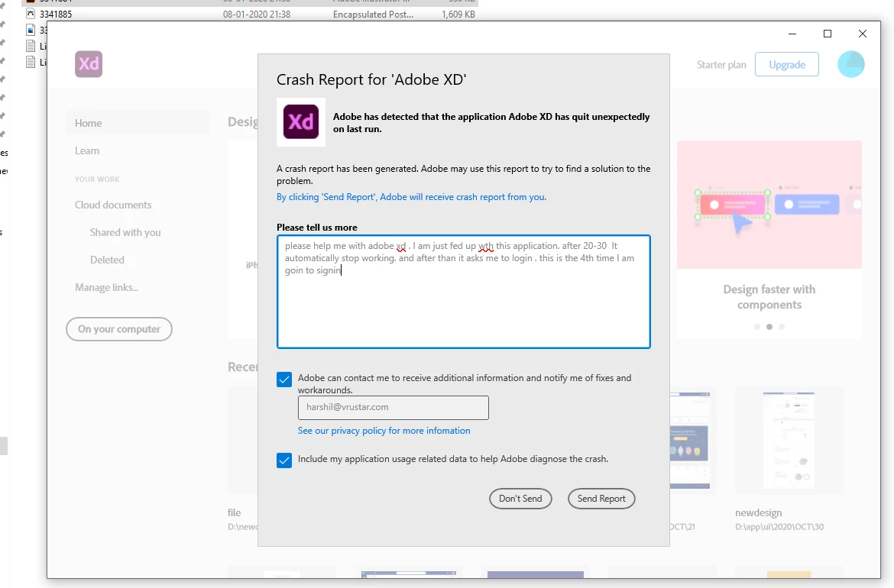Click the Xd icon in crash report dialog
894x588 pixels.
301,122
